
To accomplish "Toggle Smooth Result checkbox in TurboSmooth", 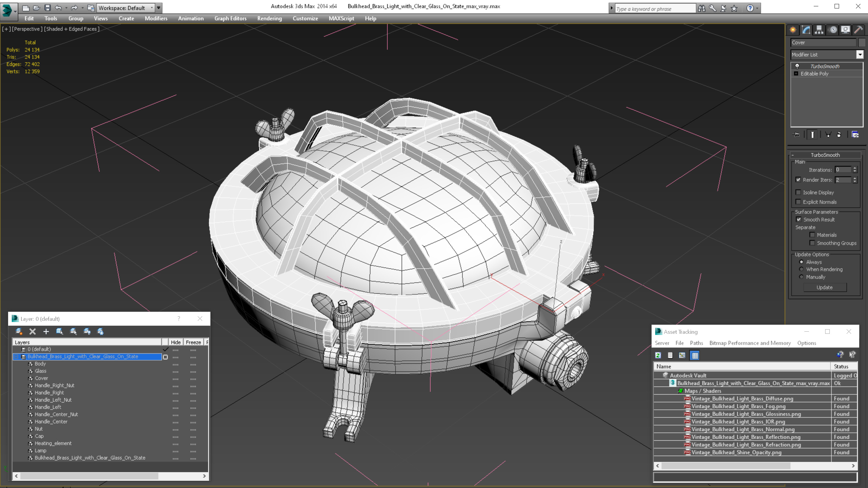I will click(x=798, y=219).
